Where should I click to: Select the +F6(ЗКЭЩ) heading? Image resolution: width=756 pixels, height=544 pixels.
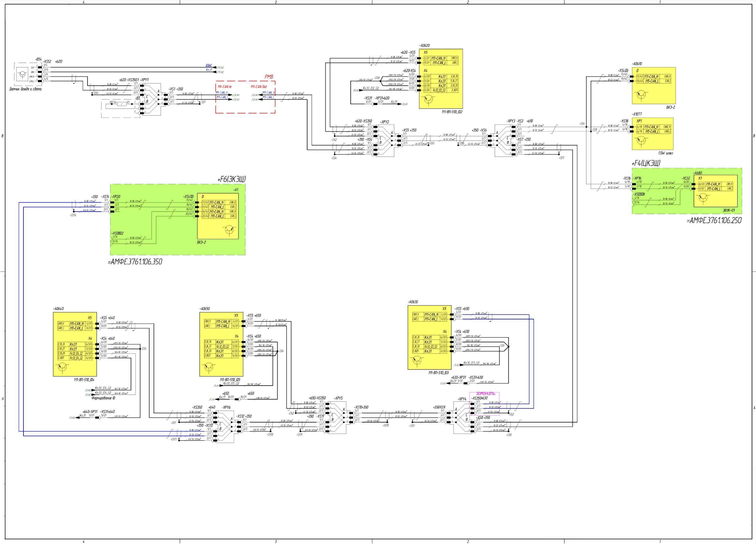231,180
